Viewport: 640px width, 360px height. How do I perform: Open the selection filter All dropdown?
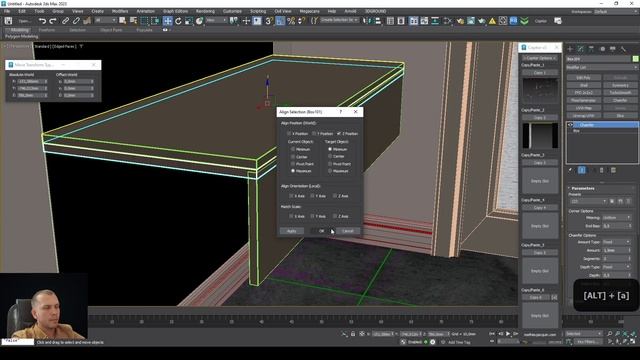coord(106,20)
